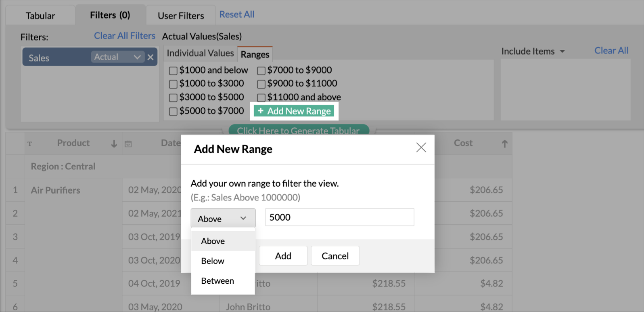Check the $7000 to $9000 range
This screenshot has height=312, width=644.
(x=261, y=71)
